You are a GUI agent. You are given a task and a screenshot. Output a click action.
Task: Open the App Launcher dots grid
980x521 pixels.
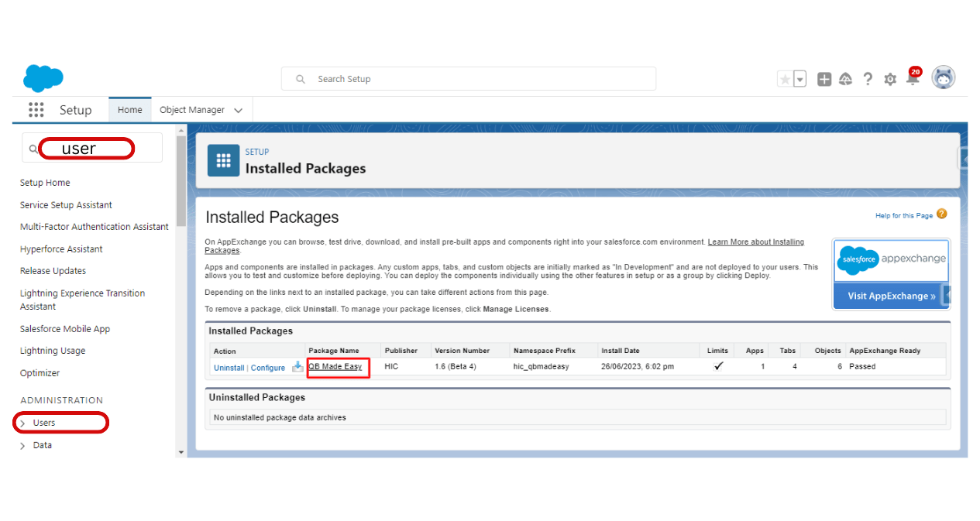[36, 110]
